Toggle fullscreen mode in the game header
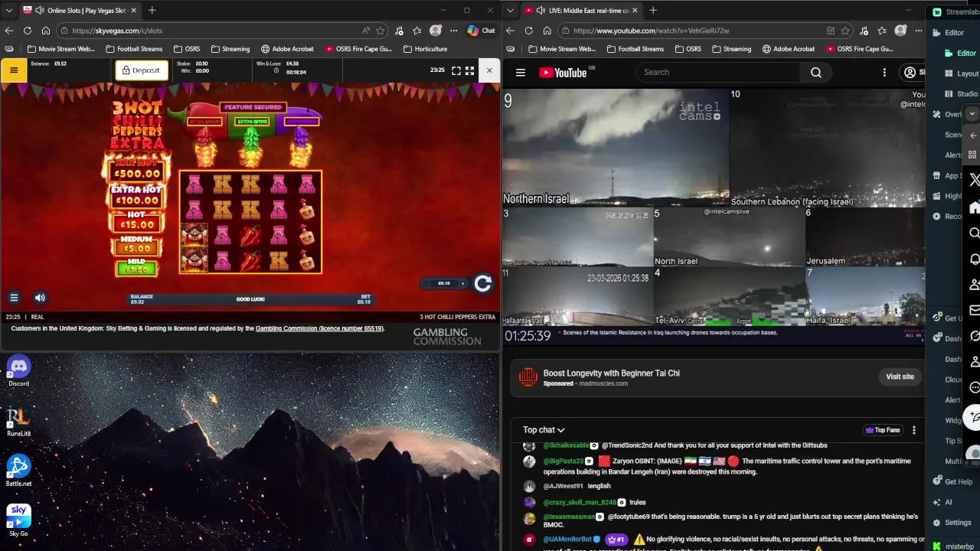Viewport: 980px width, 551px height. pyautogui.click(x=456, y=70)
